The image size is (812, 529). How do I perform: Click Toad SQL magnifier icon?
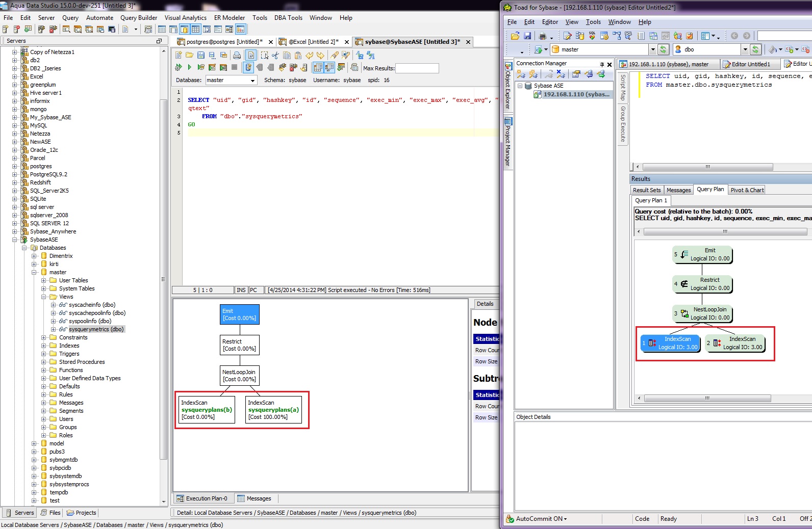click(x=628, y=36)
